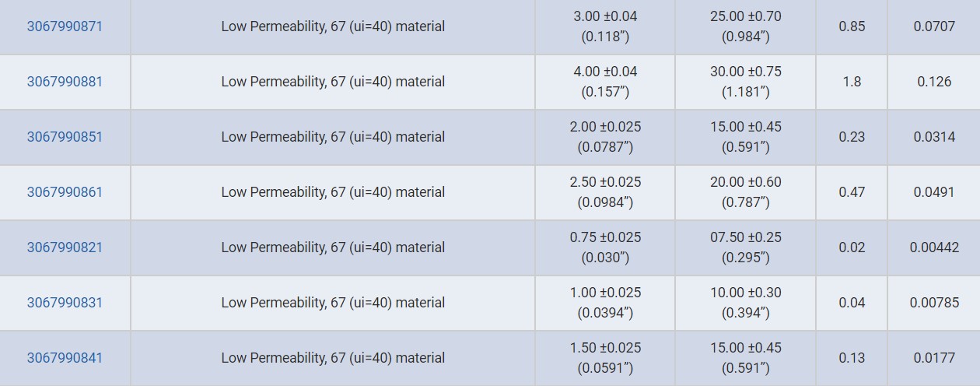980x386 pixels.
Task: Click the 25.00 ±0.70 length cell
Action: pos(745,26)
